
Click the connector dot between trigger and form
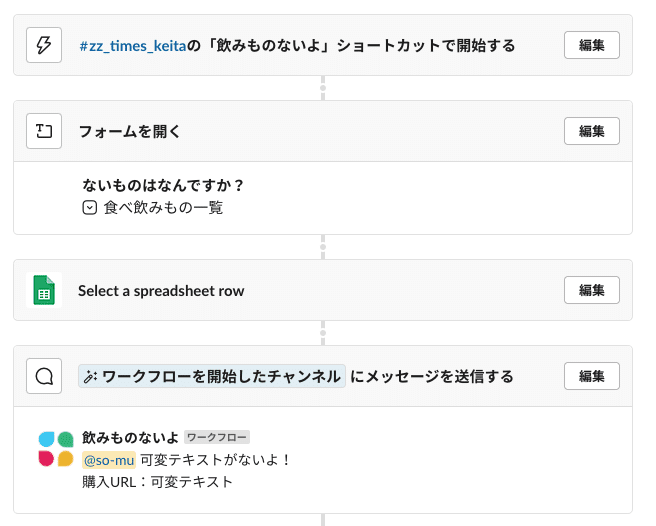[323, 88]
